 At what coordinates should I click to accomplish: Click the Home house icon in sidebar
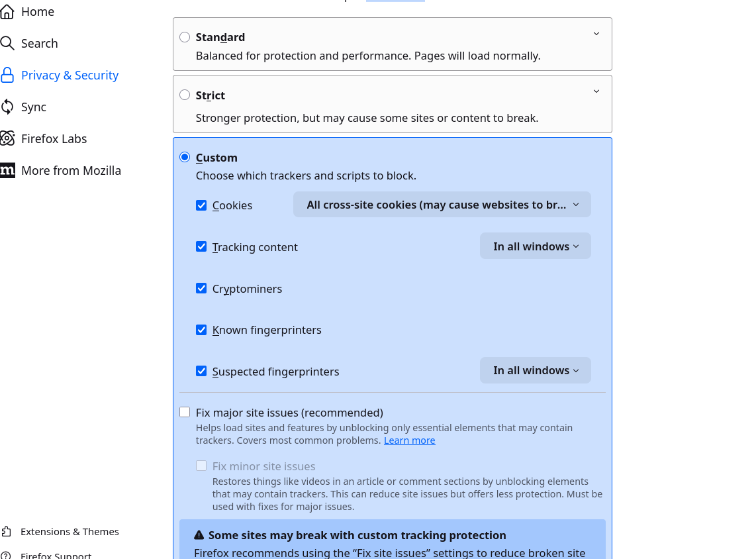coord(7,11)
